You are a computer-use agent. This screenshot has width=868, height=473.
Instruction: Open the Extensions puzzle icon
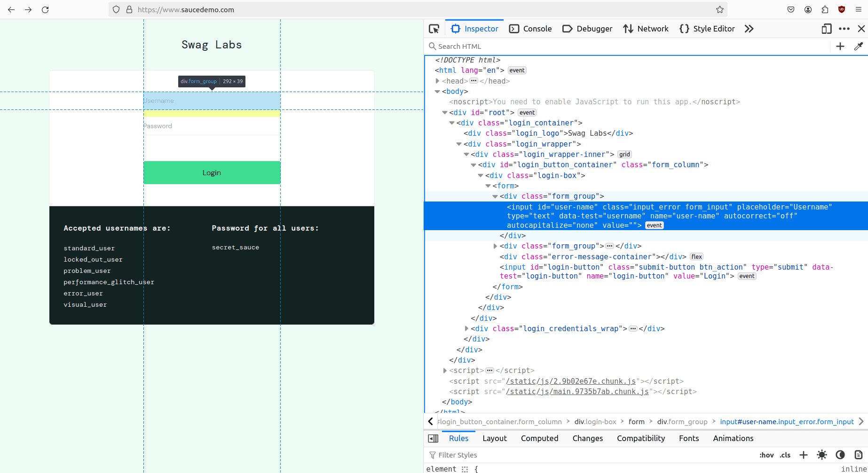[825, 9]
